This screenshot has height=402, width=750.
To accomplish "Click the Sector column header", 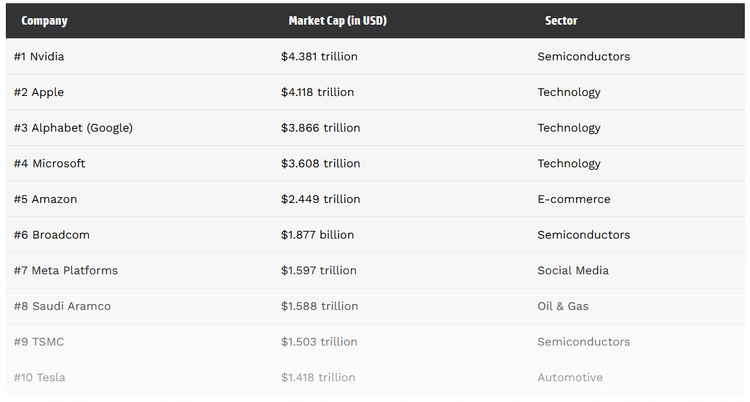I will click(561, 21).
